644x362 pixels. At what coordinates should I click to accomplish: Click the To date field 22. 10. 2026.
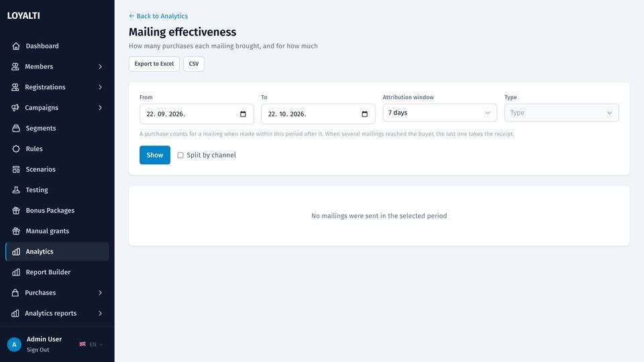click(318, 114)
